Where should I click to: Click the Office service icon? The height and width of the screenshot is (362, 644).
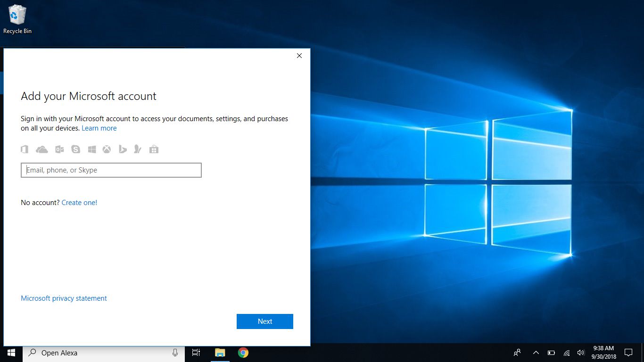click(x=25, y=149)
